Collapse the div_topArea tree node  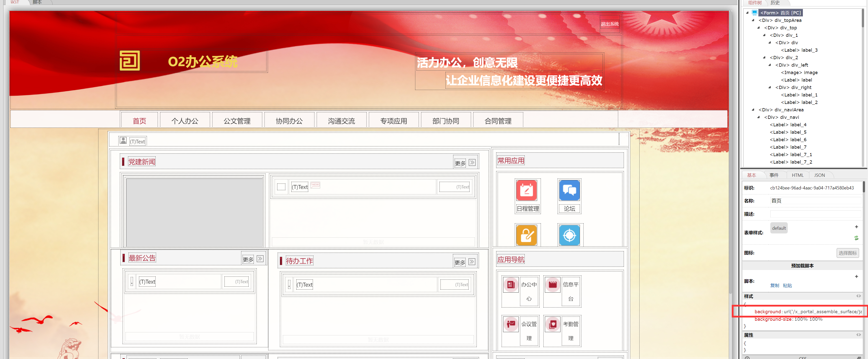coord(753,20)
